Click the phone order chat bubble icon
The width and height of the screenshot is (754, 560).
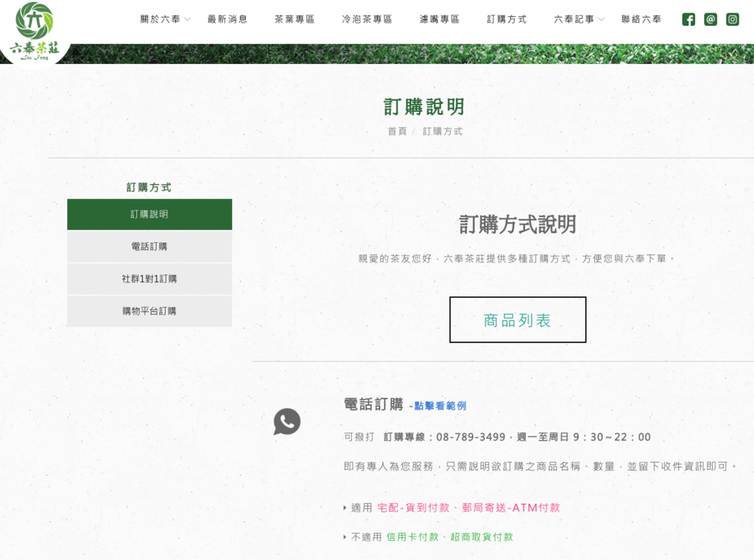(286, 422)
